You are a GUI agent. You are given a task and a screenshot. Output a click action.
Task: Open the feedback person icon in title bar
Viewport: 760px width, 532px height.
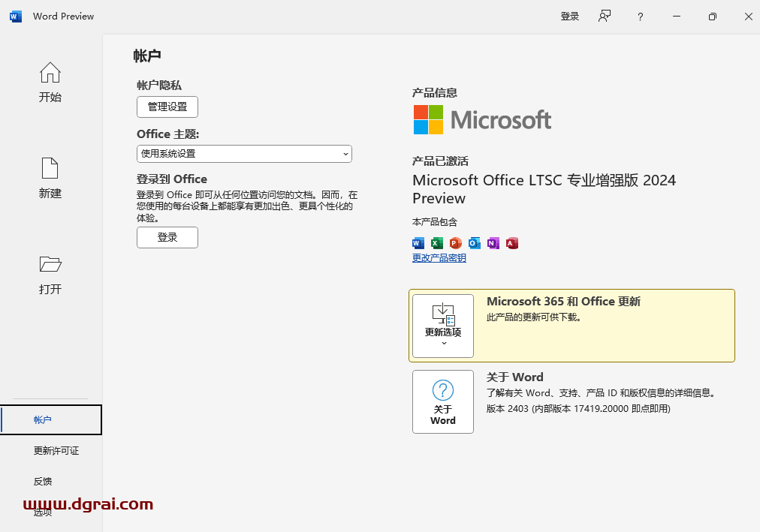tap(605, 17)
